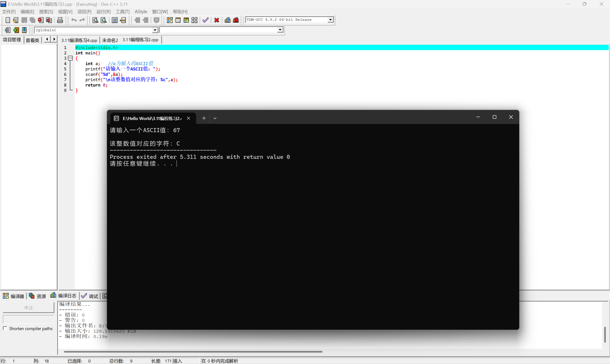The width and height of the screenshot is (610, 364).
Task: Open the 编译日志 bottom tab
Action: coord(64,296)
